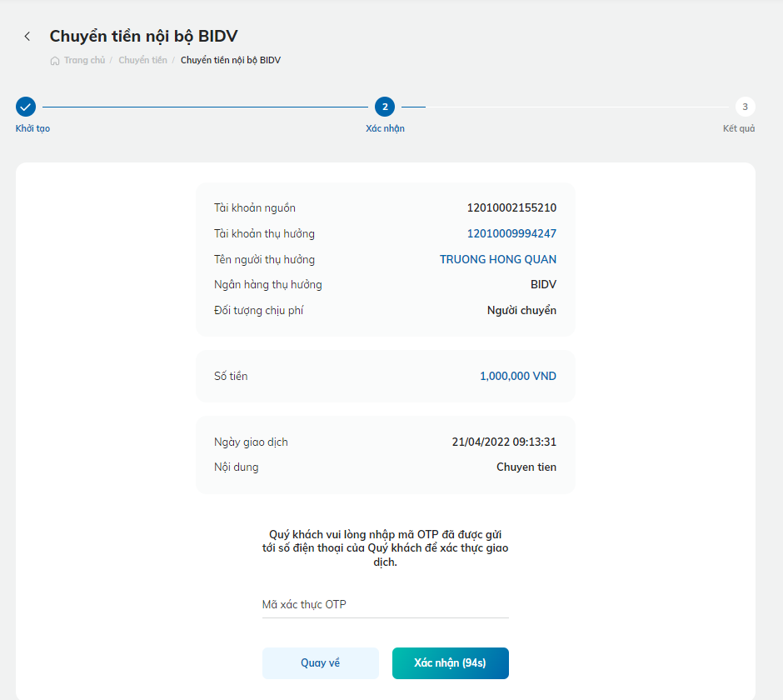Click the back arrow beside page title
This screenshot has width=783, height=700.
[27, 37]
